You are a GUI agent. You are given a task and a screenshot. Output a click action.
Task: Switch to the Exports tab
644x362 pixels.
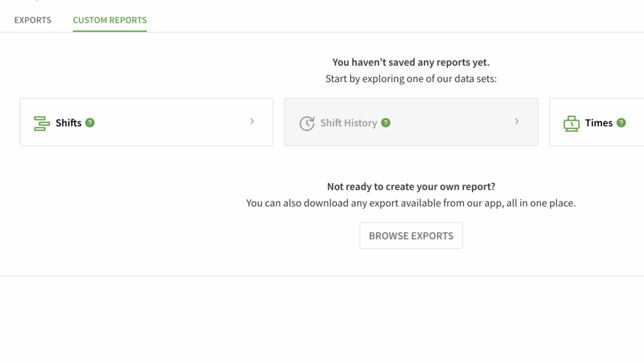33,20
